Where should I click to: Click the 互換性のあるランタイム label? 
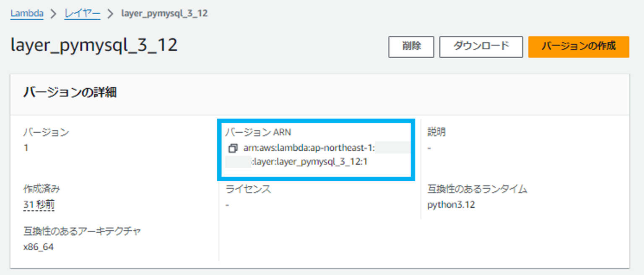tap(477, 189)
